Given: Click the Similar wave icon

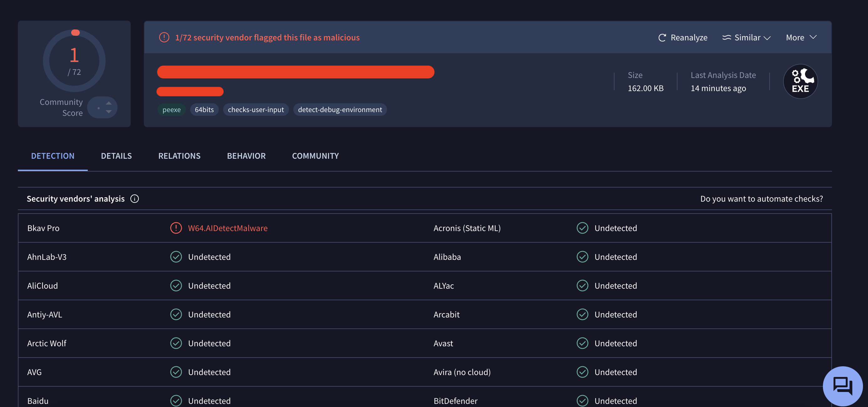Looking at the screenshot, I should (726, 38).
